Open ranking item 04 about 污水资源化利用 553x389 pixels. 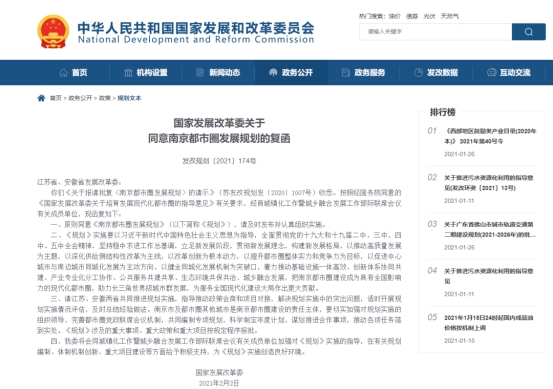pos(488,276)
